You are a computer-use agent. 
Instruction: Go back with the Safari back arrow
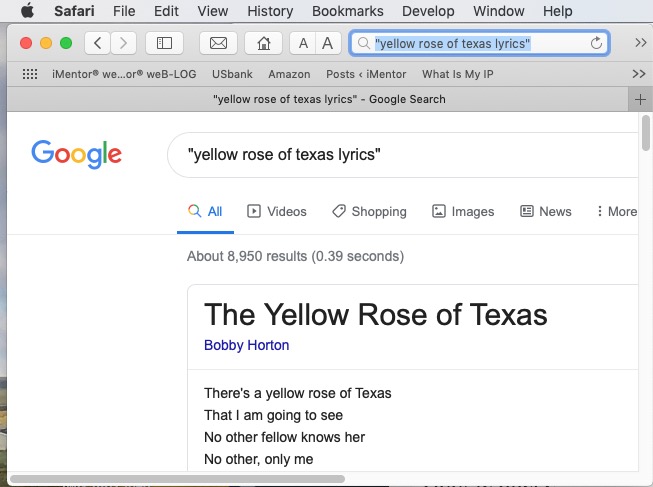pyautogui.click(x=97, y=43)
